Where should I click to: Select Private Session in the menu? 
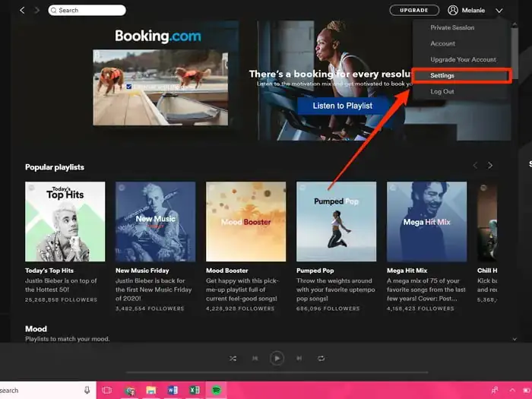pos(452,27)
